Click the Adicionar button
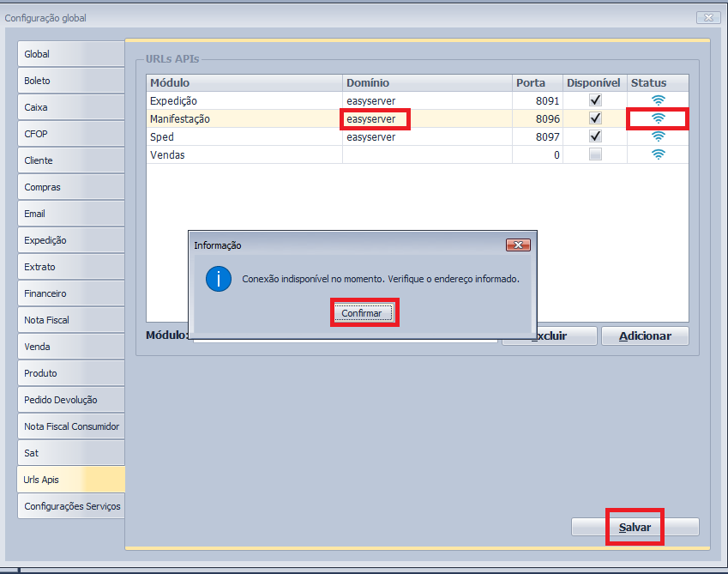The height and width of the screenshot is (574, 728). pos(645,336)
